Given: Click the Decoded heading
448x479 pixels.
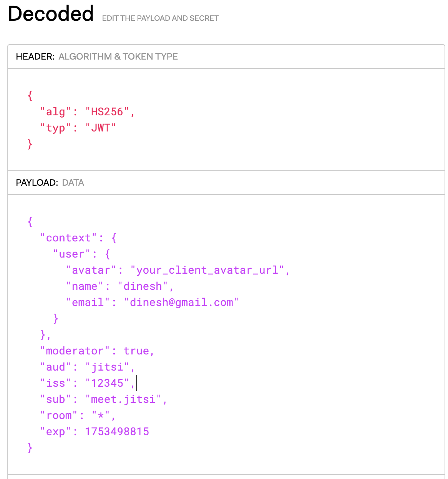Looking at the screenshot, I should tap(51, 14).
